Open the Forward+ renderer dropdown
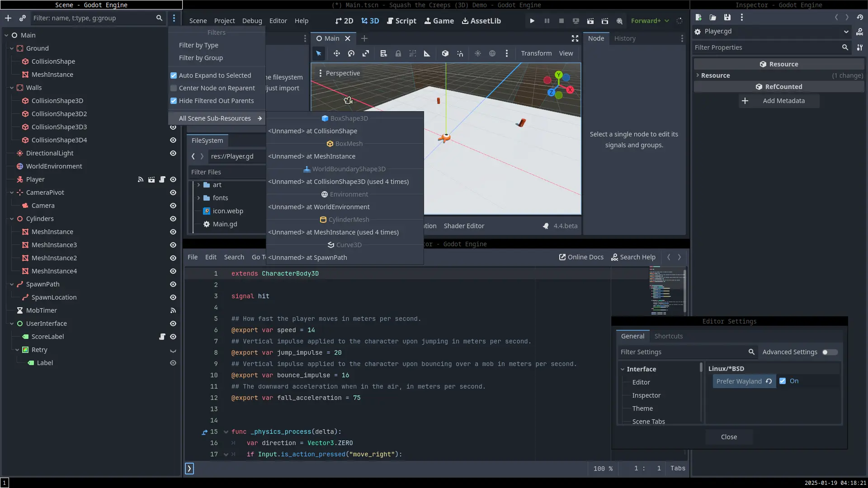 tap(650, 21)
